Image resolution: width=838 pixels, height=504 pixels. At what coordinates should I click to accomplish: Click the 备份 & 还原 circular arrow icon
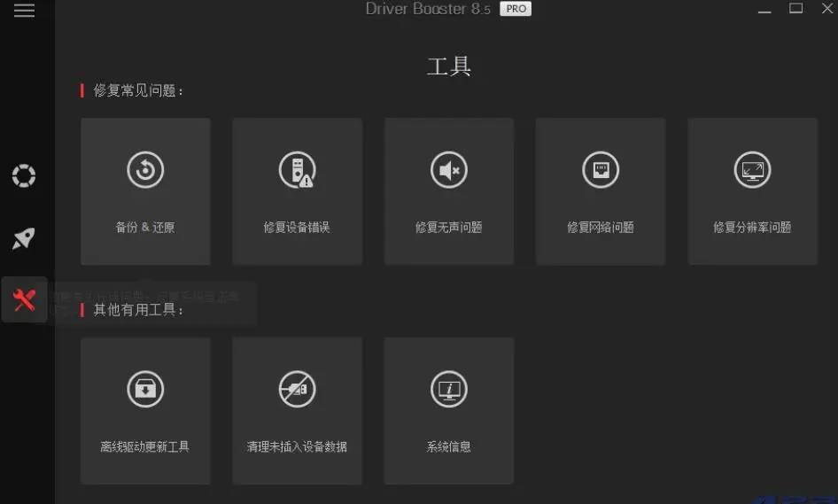point(145,170)
